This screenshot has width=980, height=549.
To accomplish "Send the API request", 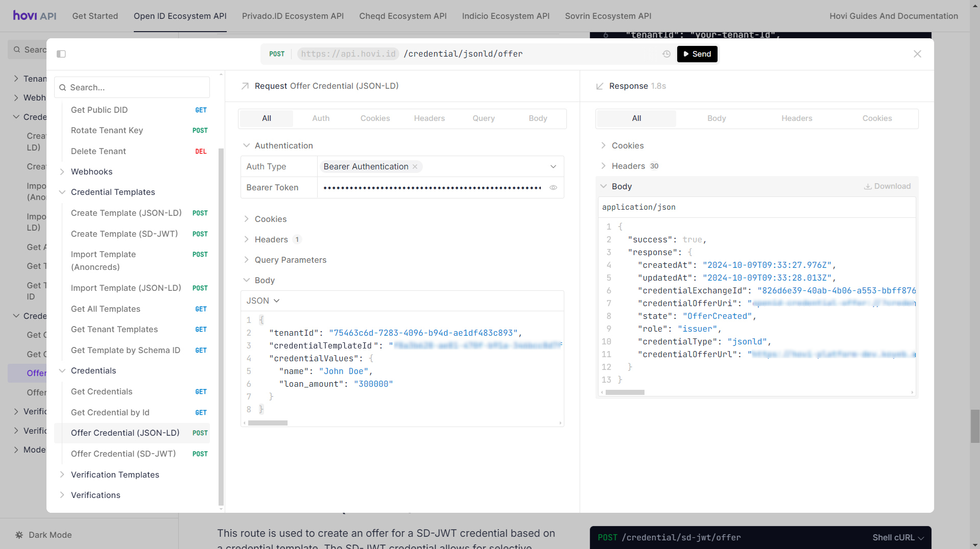I will tap(697, 54).
